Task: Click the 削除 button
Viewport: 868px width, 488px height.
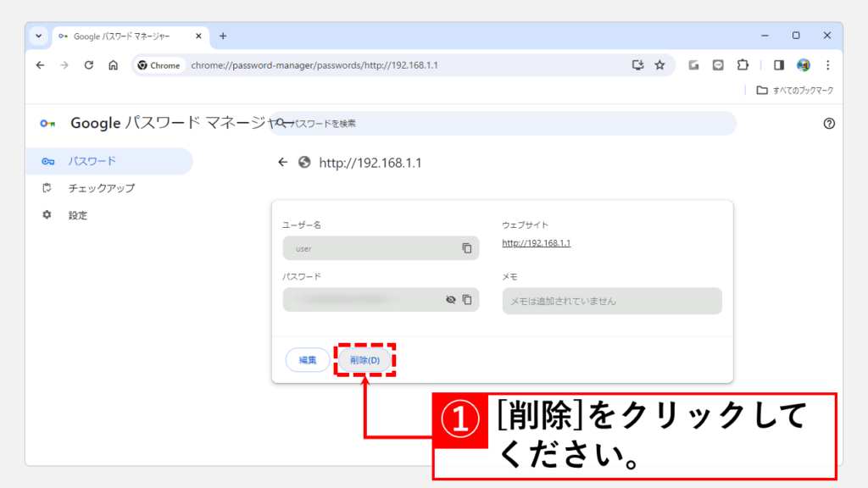Action: pyautogui.click(x=365, y=360)
